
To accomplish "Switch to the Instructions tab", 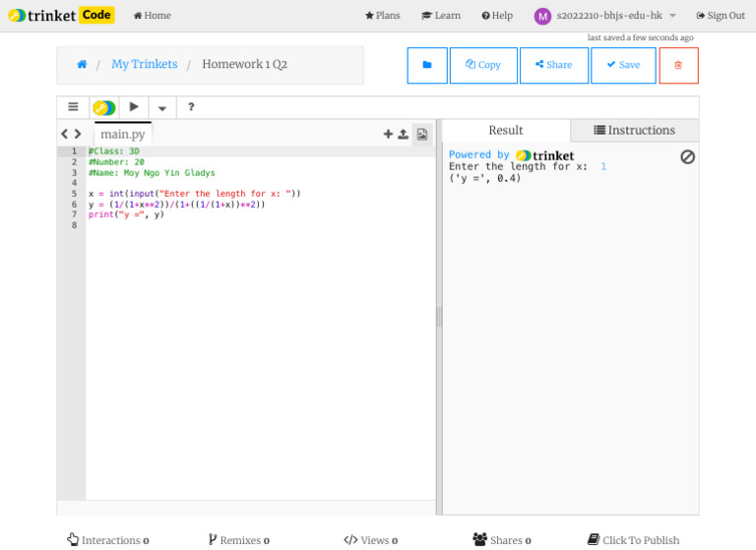I will (x=634, y=130).
